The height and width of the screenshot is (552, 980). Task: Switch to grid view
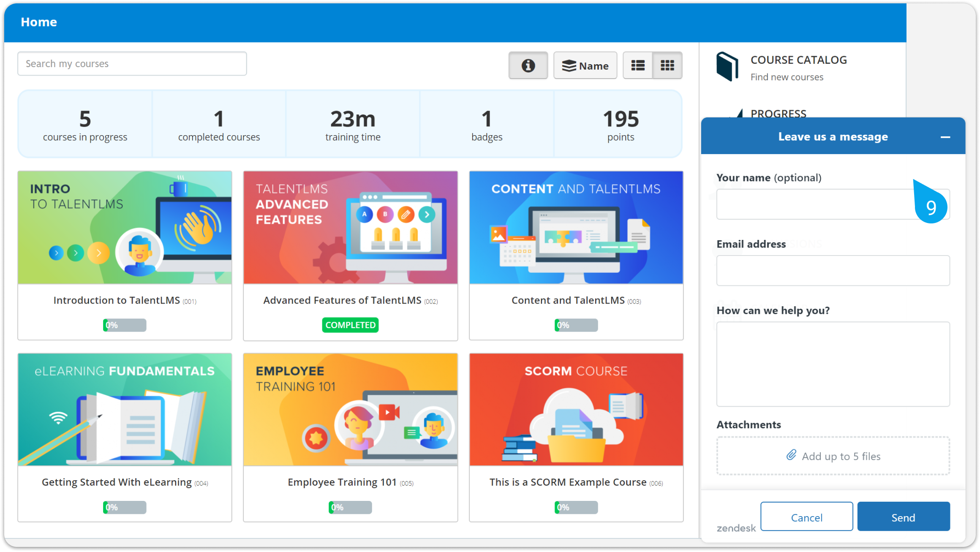pyautogui.click(x=667, y=65)
